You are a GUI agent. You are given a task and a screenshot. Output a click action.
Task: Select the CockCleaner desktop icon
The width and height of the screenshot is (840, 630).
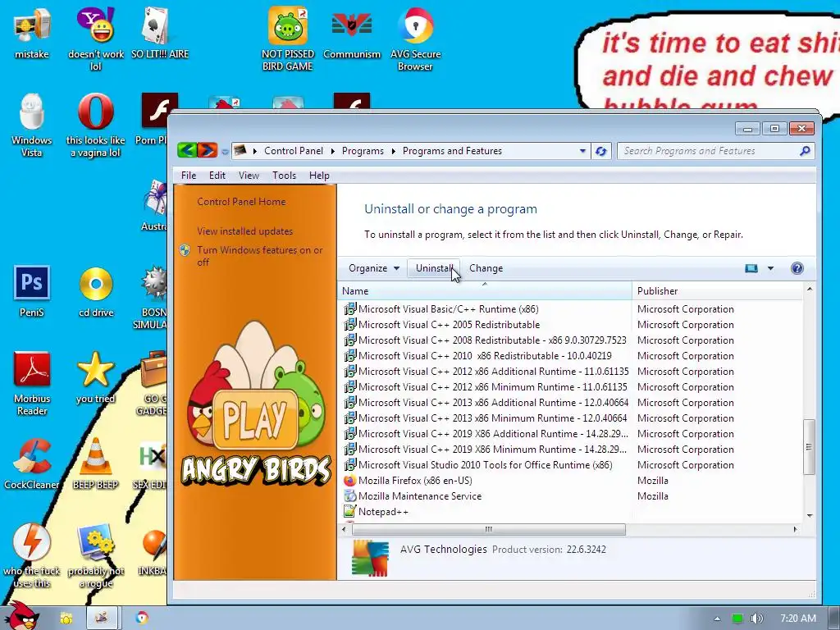click(32, 464)
